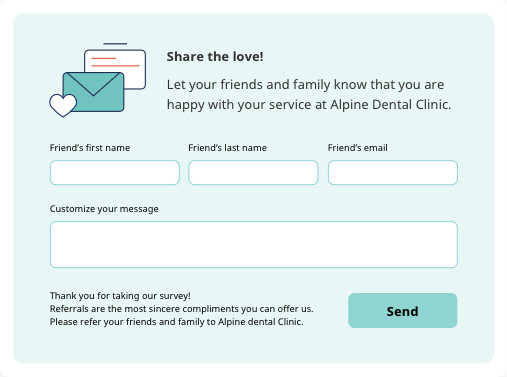The height and width of the screenshot is (377, 507).
Task: Click the "Friend's first name" label
Action: [90, 148]
